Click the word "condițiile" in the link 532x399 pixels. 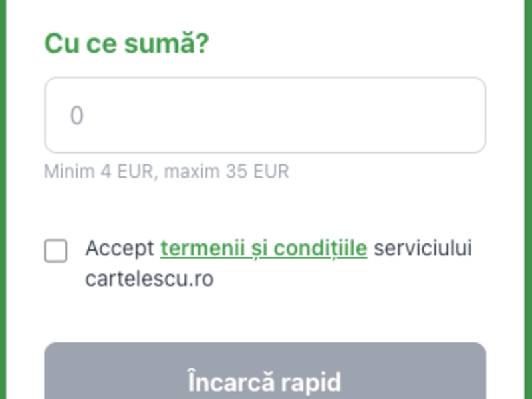tap(321, 249)
